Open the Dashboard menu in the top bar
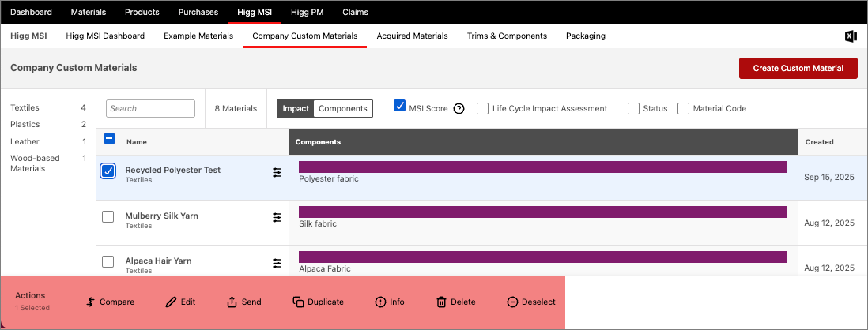Image resolution: width=868 pixels, height=330 pixels. click(x=32, y=12)
